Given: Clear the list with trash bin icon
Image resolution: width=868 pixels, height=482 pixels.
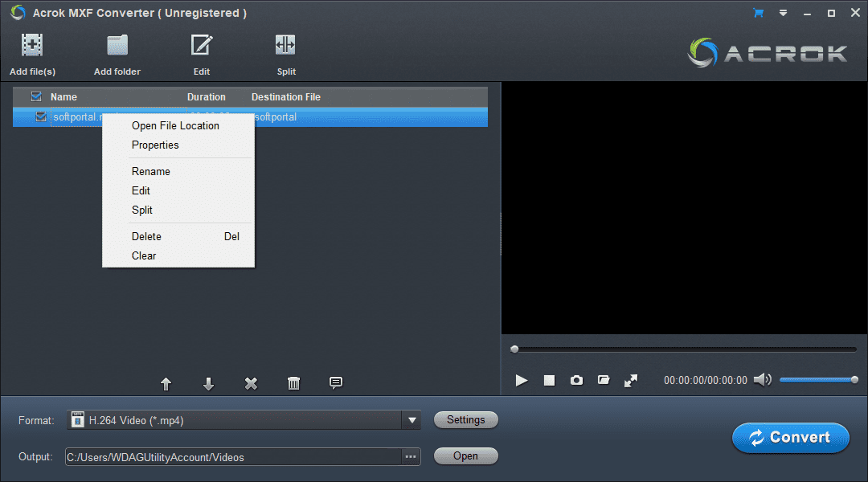Looking at the screenshot, I should [293, 383].
